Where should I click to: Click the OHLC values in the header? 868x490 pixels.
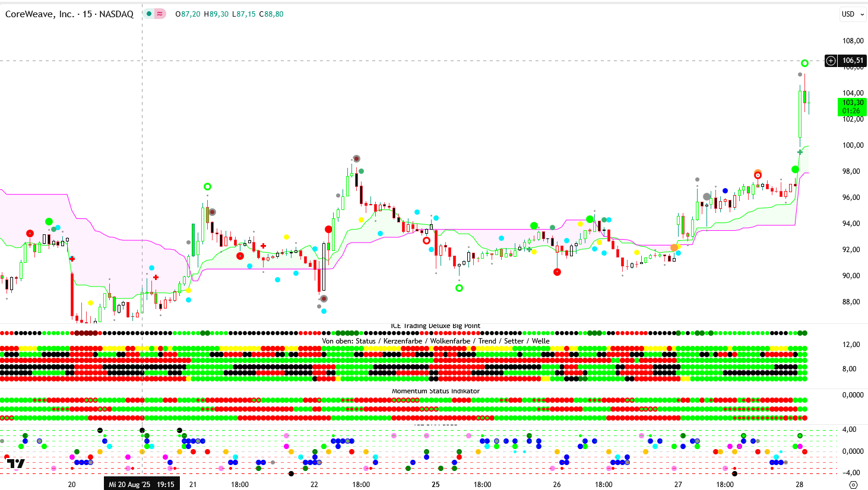[x=229, y=14]
